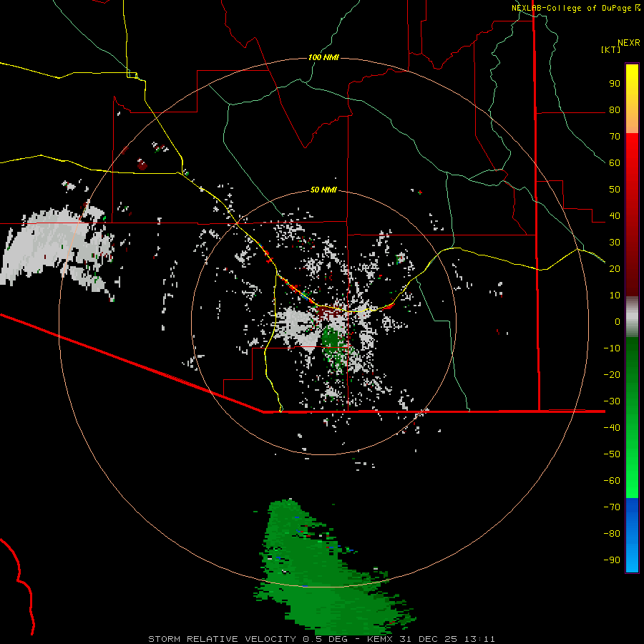Click STORM RELATIVE VELOCITY in bottom caption
This screenshot has width=644, height=644.
tap(222, 639)
